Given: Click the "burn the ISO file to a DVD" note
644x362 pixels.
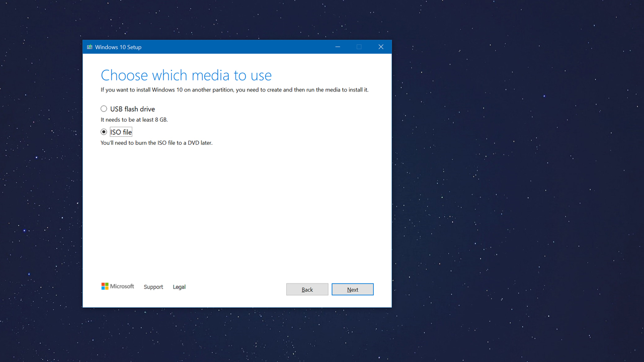Looking at the screenshot, I should coord(156,143).
